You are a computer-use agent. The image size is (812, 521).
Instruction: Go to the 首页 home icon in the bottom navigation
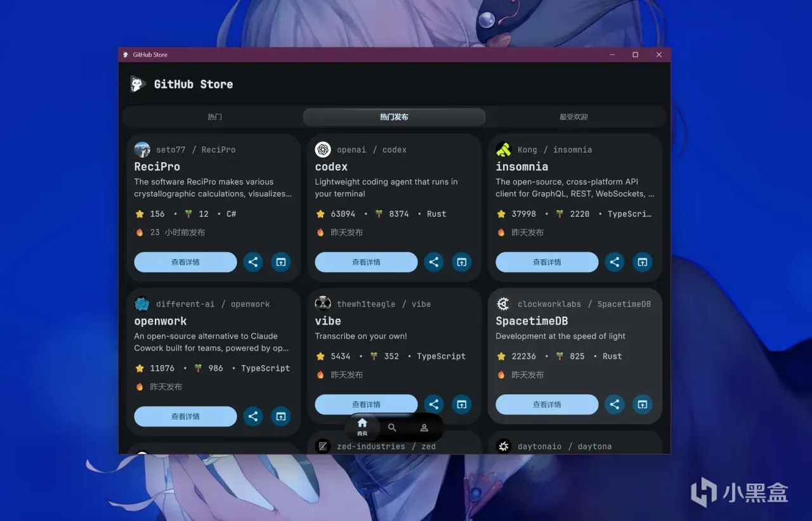362,427
